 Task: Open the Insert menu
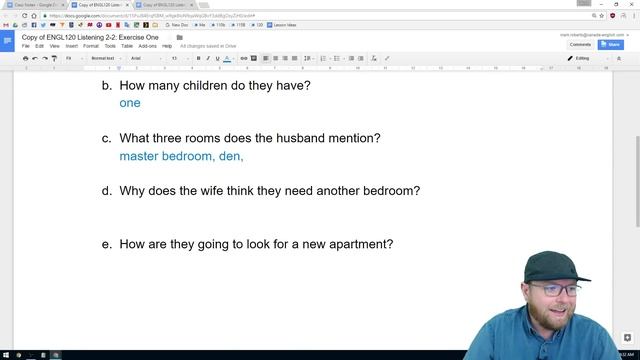(71, 46)
